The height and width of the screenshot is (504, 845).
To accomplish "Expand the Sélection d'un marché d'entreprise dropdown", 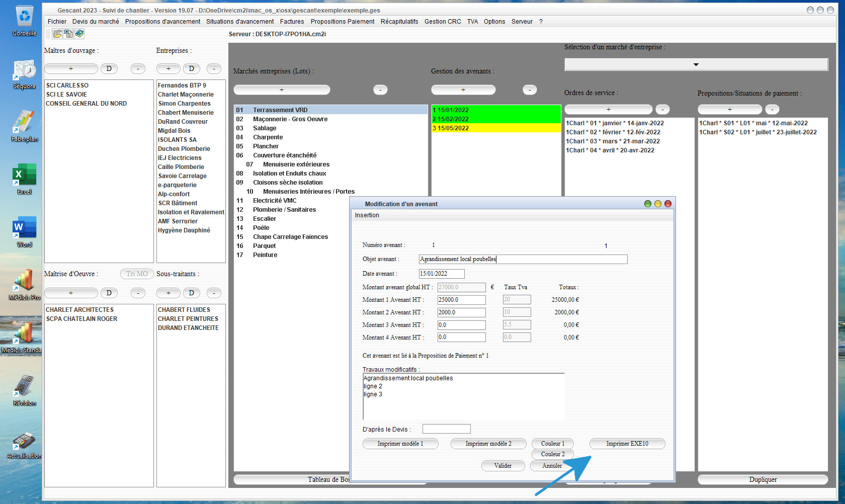I will [696, 64].
